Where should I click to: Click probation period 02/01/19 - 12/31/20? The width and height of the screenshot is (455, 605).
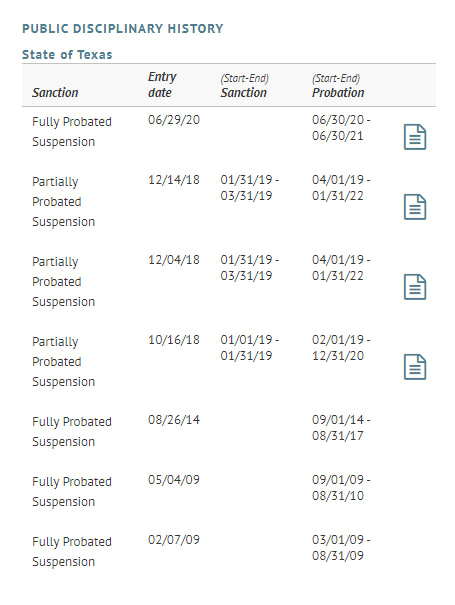pos(341,348)
